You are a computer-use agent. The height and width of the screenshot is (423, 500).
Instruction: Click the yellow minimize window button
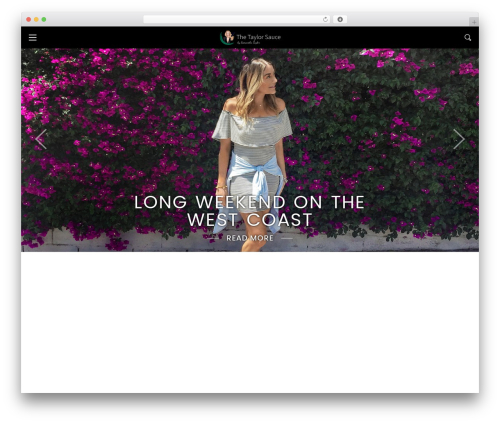36,20
